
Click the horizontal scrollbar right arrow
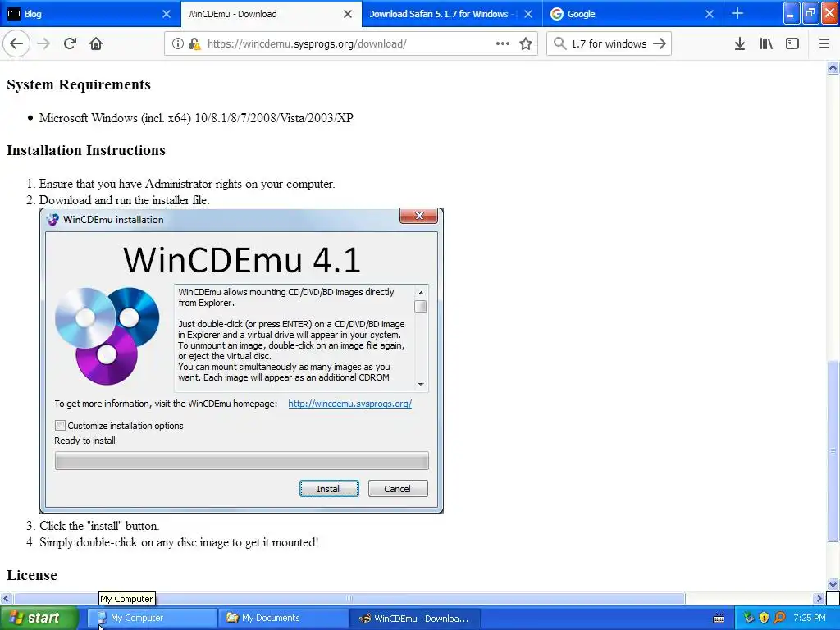[819, 598]
